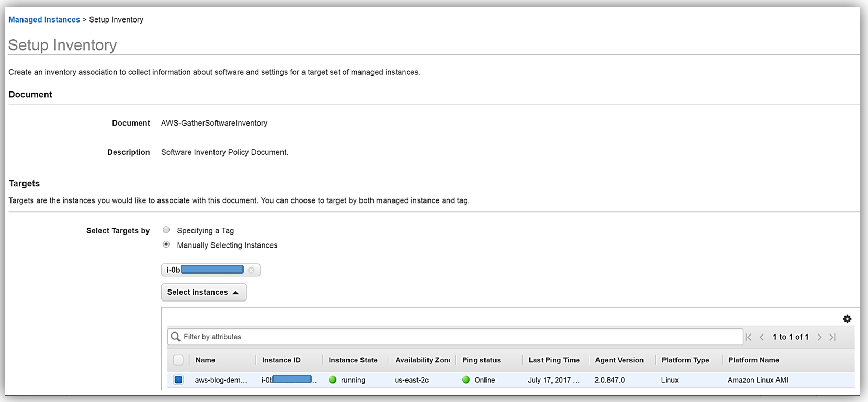The image size is (868, 402).
Task: Collapse the Select instances dropdown
Action: 204,292
